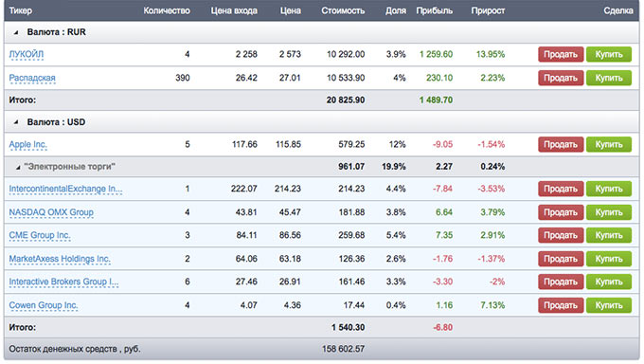The height and width of the screenshot is (364, 644).
Task: Open the Interactive Brokers Group link
Action: 63,282
